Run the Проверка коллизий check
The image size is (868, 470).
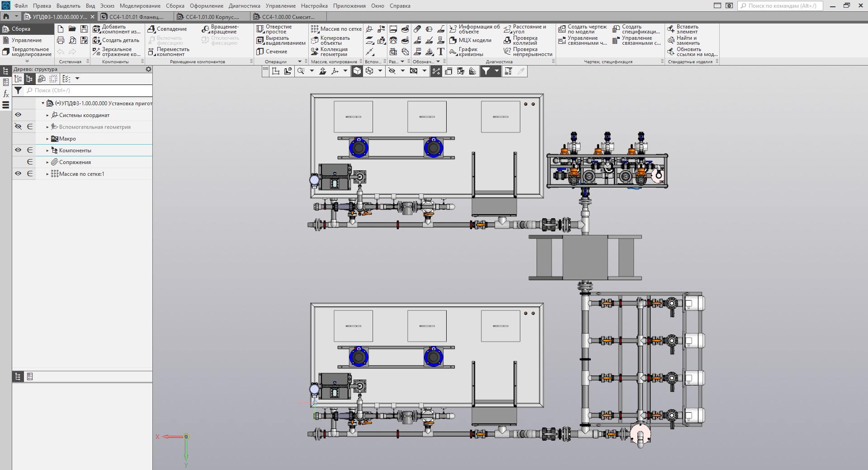[507, 41]
